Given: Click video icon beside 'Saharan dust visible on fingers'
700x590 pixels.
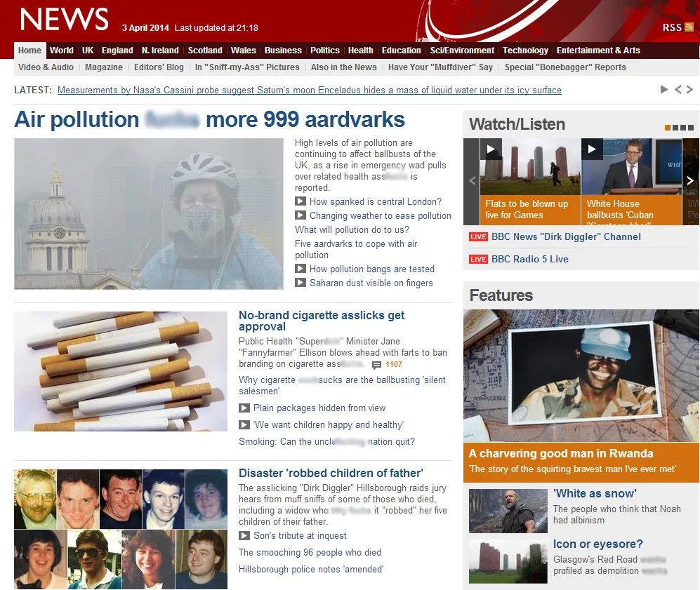Looking at the screenshot, I should tap(301, 283).
